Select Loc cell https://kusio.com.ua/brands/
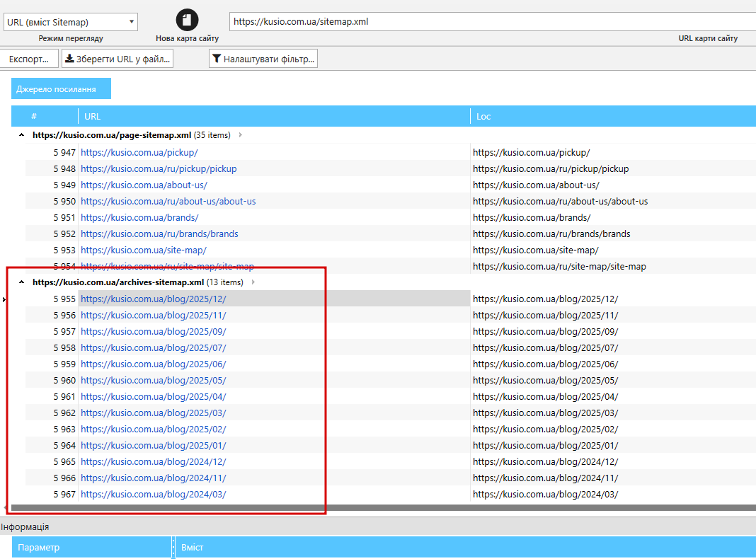This screenshot has width=756, height=559. pyautogui.click(x=532, y=218)
